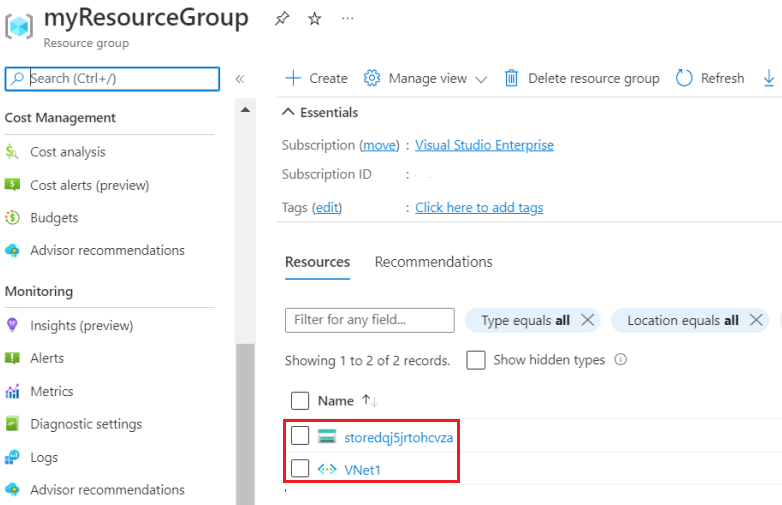The image size is (782, 505).
Task: Click the Filter for any field box
Action: (x=370, y=320)
